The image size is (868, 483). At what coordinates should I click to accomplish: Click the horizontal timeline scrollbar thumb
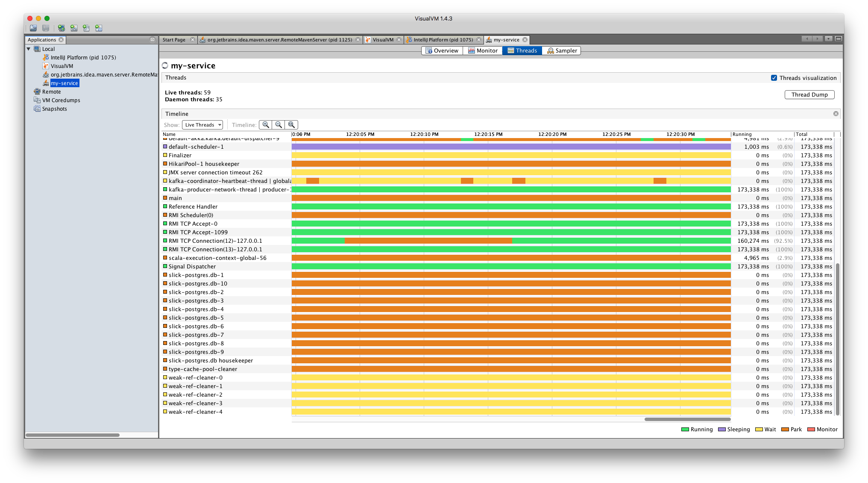coord(687,419)
